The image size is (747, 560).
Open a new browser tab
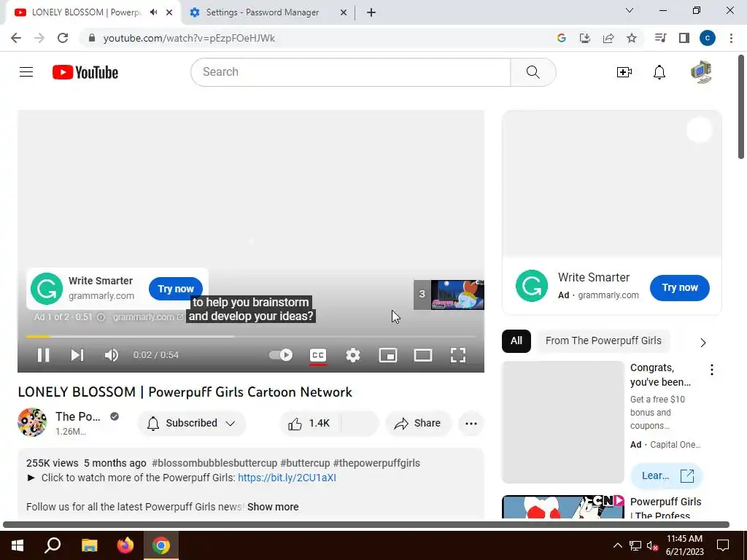pyautogui.click(x=371, y=12)
